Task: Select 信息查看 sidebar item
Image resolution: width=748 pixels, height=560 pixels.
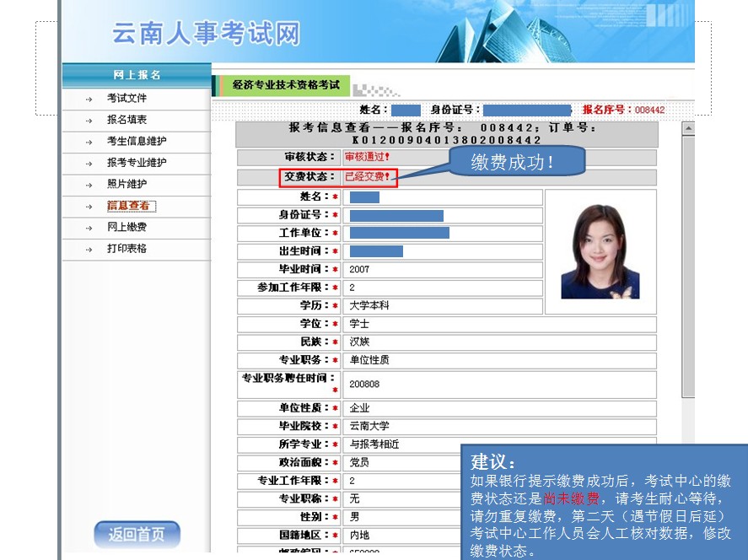Action: tap(131, 206)
